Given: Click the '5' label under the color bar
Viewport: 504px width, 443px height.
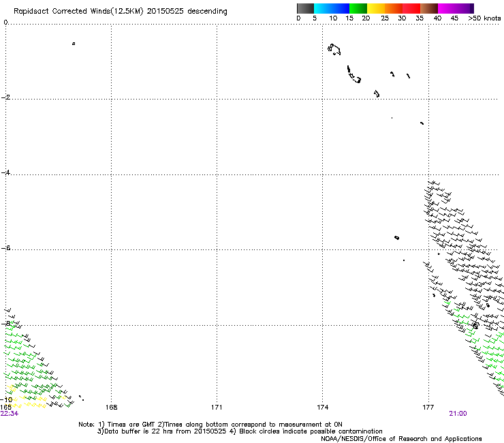Looking at the screenshot, I should click(315, 18).
